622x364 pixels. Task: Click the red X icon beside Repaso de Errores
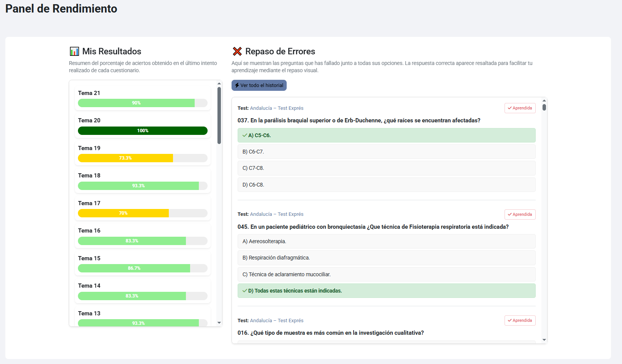[237, 51]
